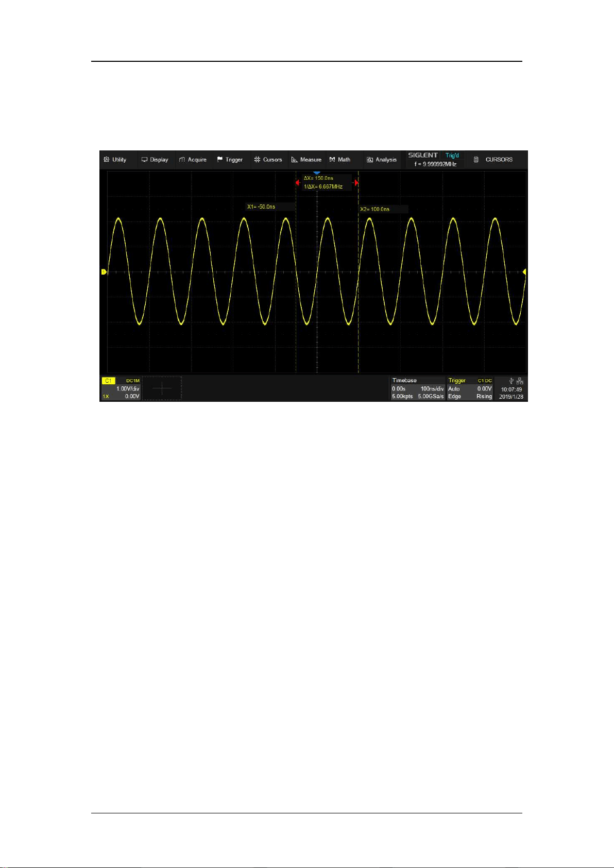
Task: Open the Math menu
Action: click(340, 160)
